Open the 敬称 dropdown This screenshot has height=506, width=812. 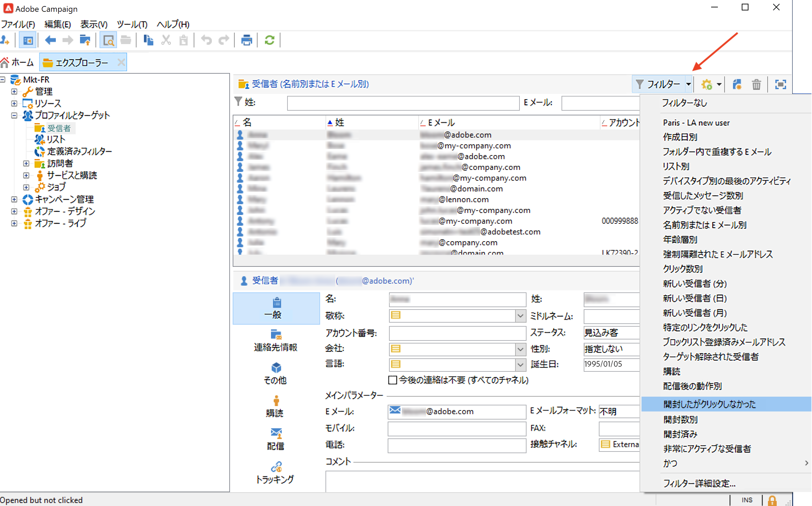pos(520,316)
